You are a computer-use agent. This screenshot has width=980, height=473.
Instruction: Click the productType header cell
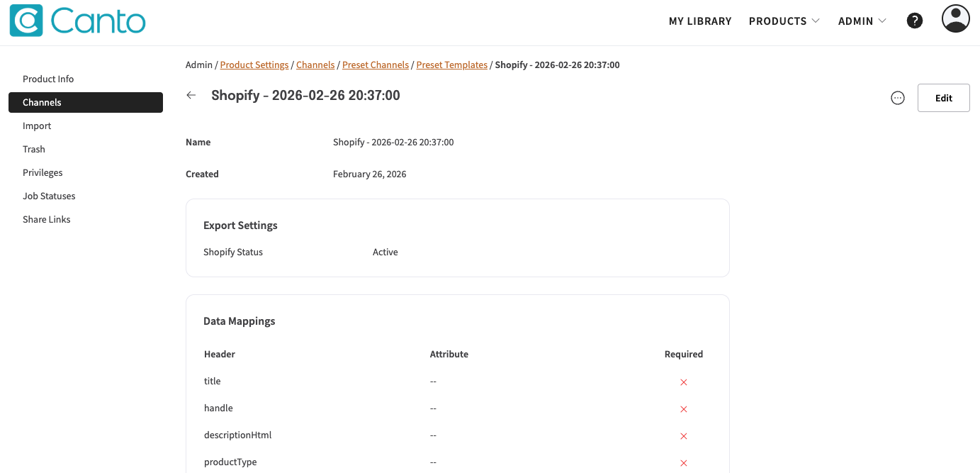tap(230, 462)
